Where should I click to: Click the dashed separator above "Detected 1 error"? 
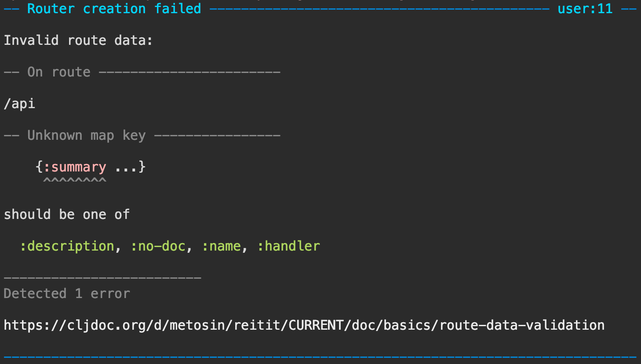coord(102,278)
